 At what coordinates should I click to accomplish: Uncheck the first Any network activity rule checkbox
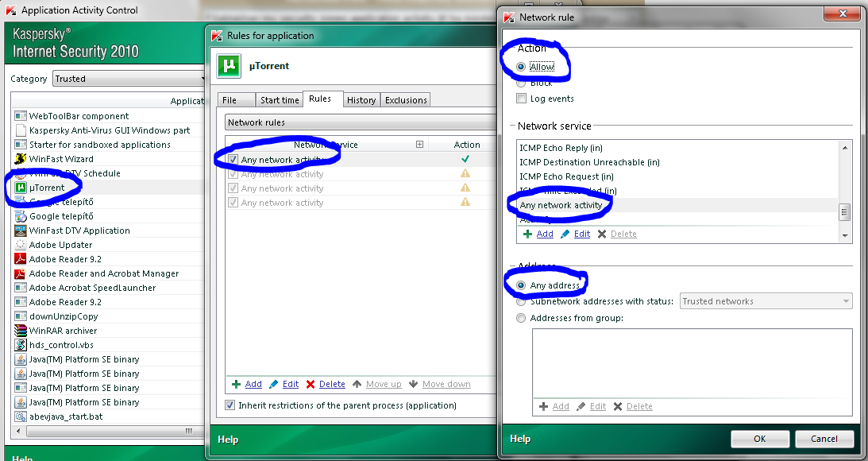(x=233, y=160)
